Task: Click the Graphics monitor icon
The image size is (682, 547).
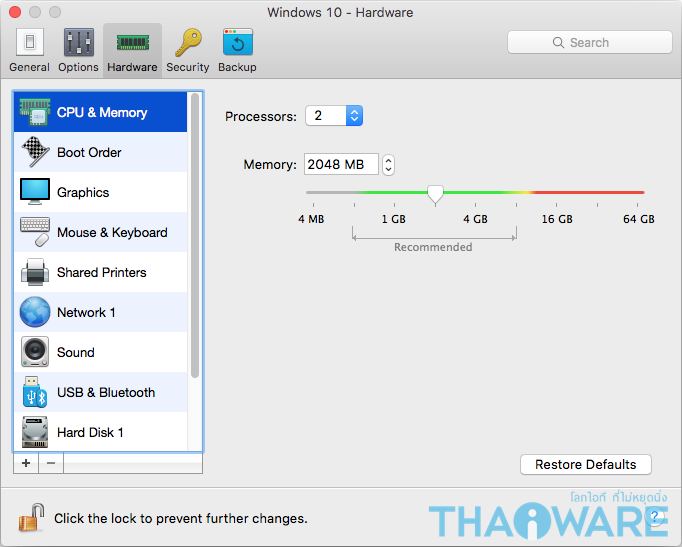Action: pos(35,191)
